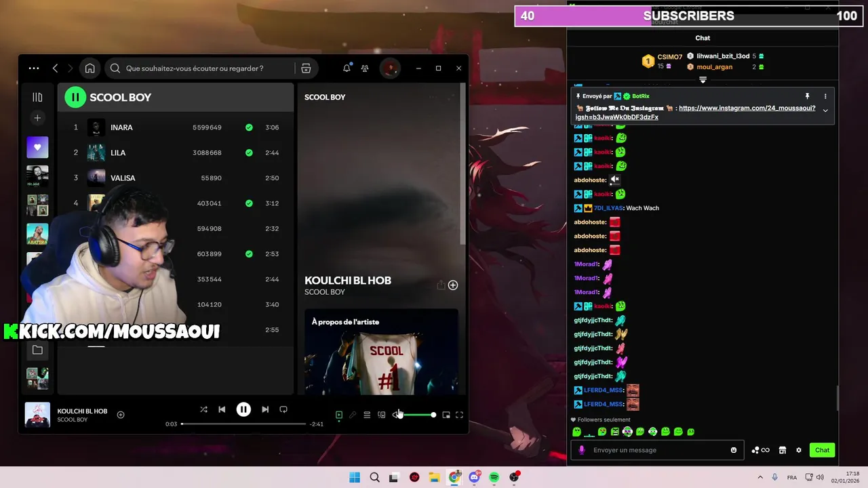Mute Spotify volume speaker icon
Image resolution: width=868 pixels, height=488 pixels.
tap(396, 415)
